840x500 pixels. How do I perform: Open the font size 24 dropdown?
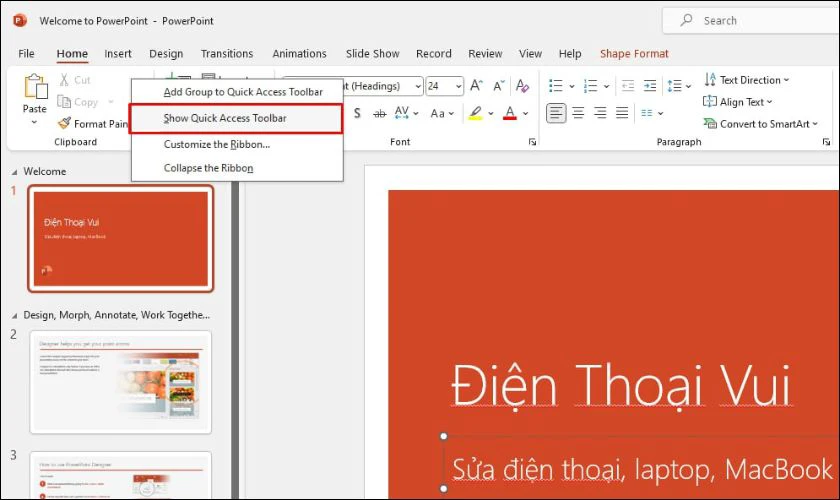(459, 86)
